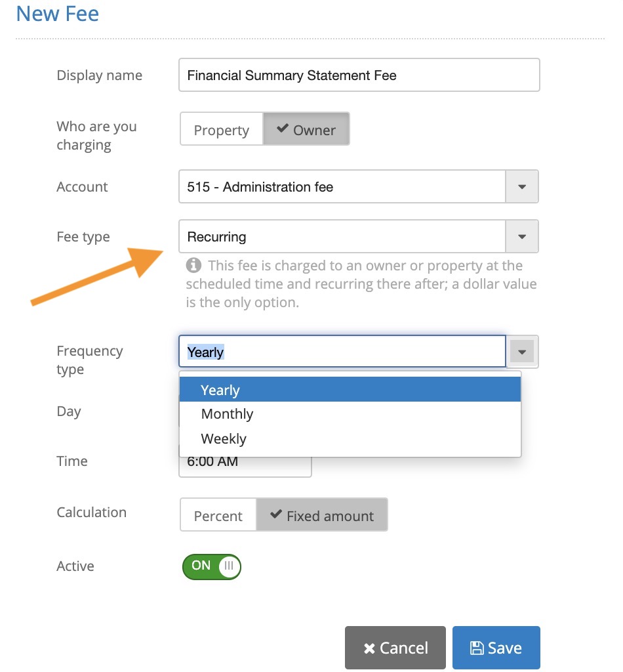Viewport: 623px width, 672px height.
Task: Click the floppy disk icon on Save
Action: pos(477,648)
